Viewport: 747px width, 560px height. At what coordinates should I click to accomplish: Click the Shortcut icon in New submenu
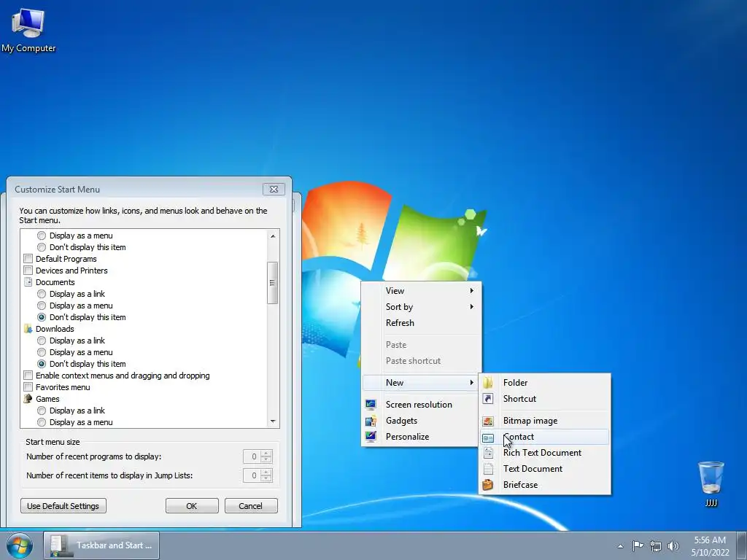[x=488, y=399]
